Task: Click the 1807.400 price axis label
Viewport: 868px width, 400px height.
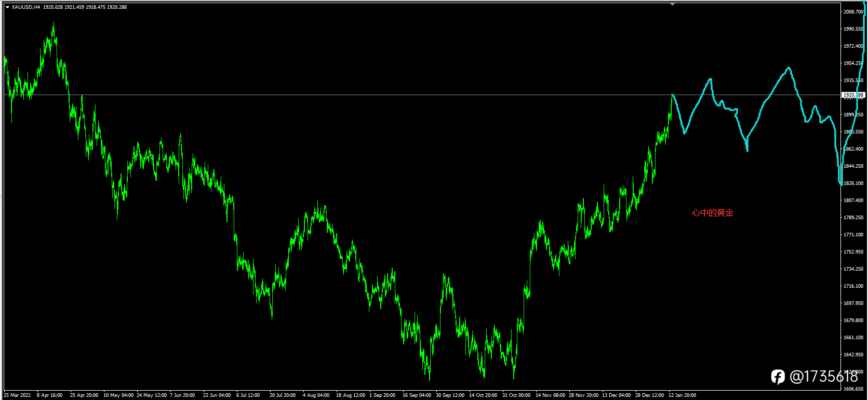Action: click(x=853, y=201)
